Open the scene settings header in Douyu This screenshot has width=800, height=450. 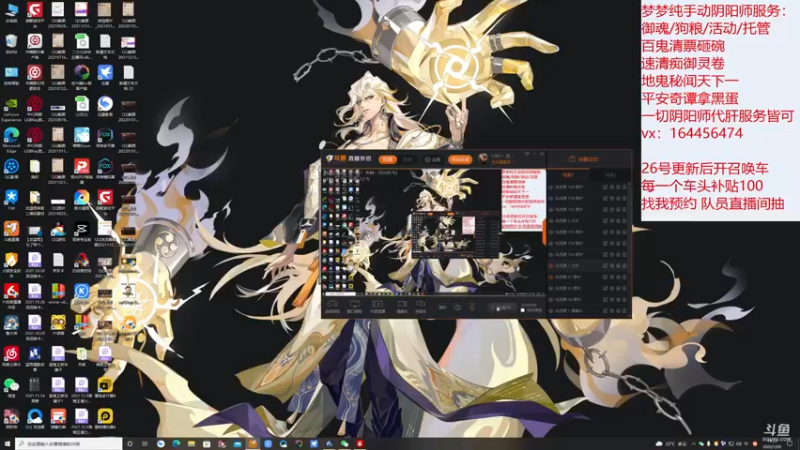tap(583, 159)
